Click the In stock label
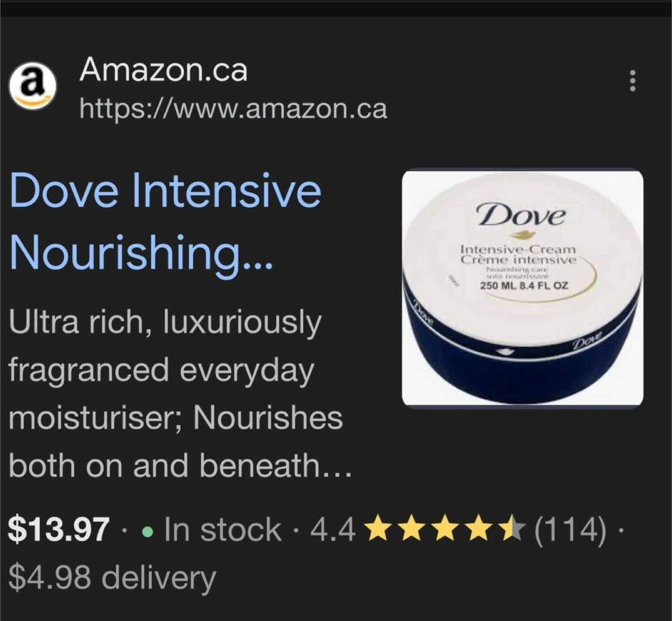672x621 pixels. point(223,530)
